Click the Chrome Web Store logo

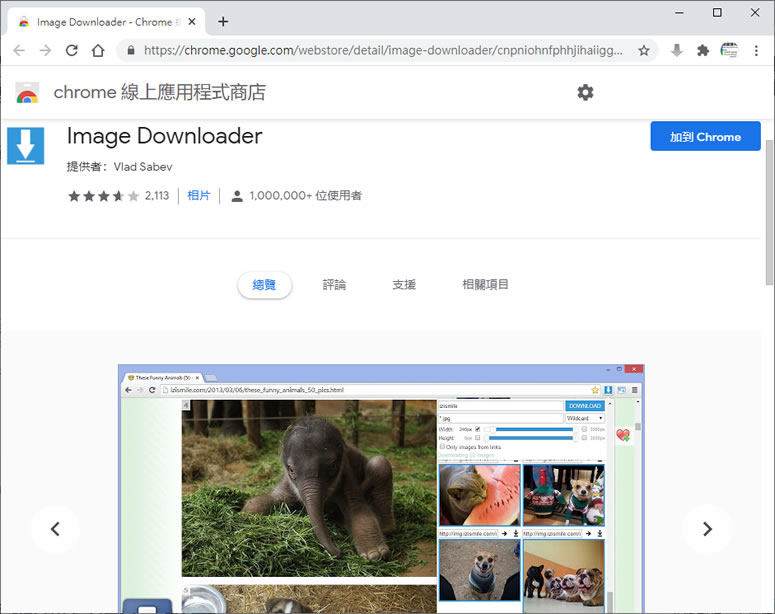pos(27,92)
